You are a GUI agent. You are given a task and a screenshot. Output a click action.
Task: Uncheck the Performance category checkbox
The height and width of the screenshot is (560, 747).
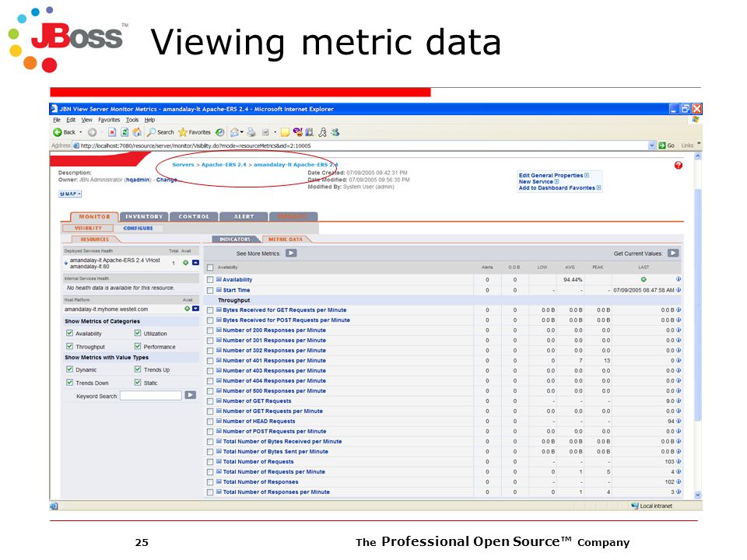pyautogui.click(x=138, y=346)
